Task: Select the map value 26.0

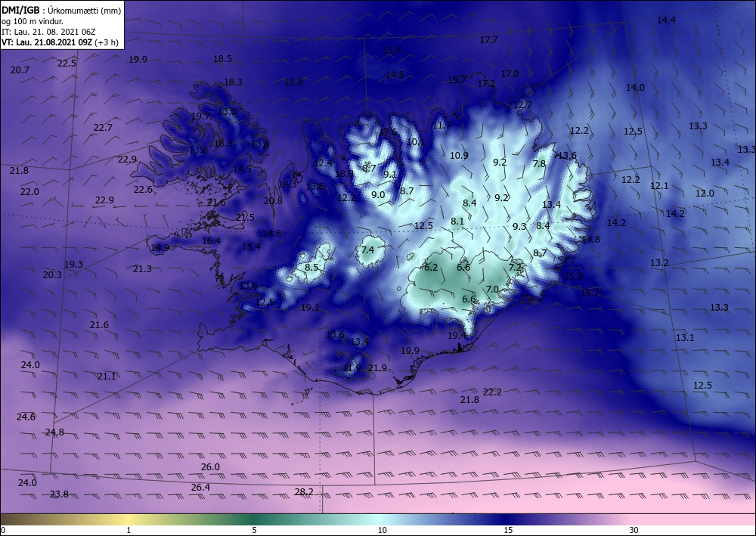Action: point(210,466)
